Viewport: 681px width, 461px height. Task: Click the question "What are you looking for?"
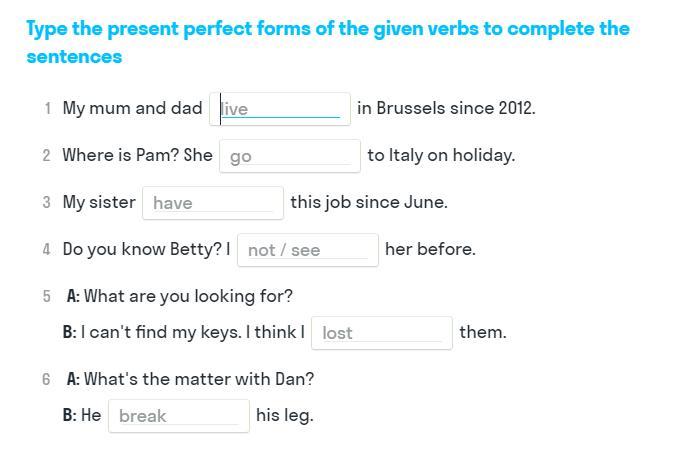click(x=188, y=296)
